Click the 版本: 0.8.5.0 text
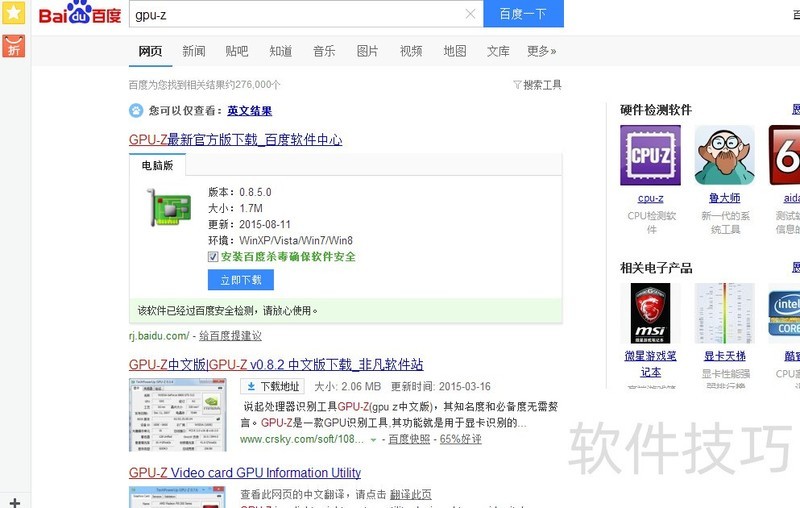800x508 pixels. coord(240,192)
